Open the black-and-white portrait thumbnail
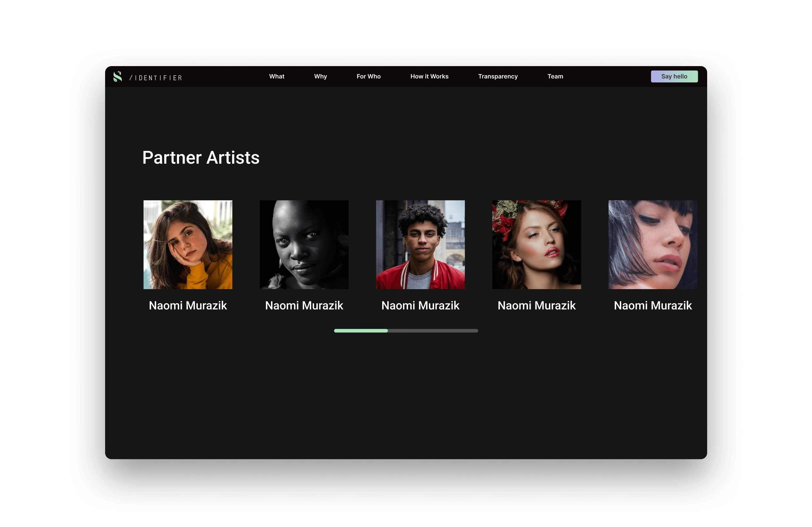 (304, 245)
